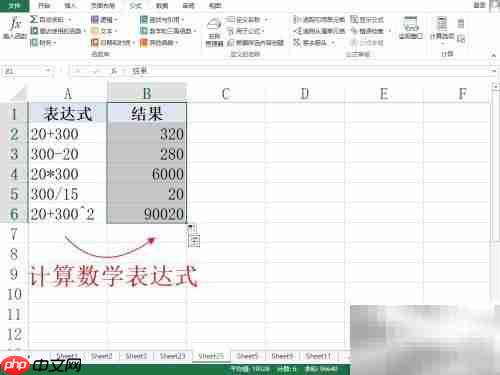
Task: Expand the Define Name dropdown arrow
Action: point(266,20)
